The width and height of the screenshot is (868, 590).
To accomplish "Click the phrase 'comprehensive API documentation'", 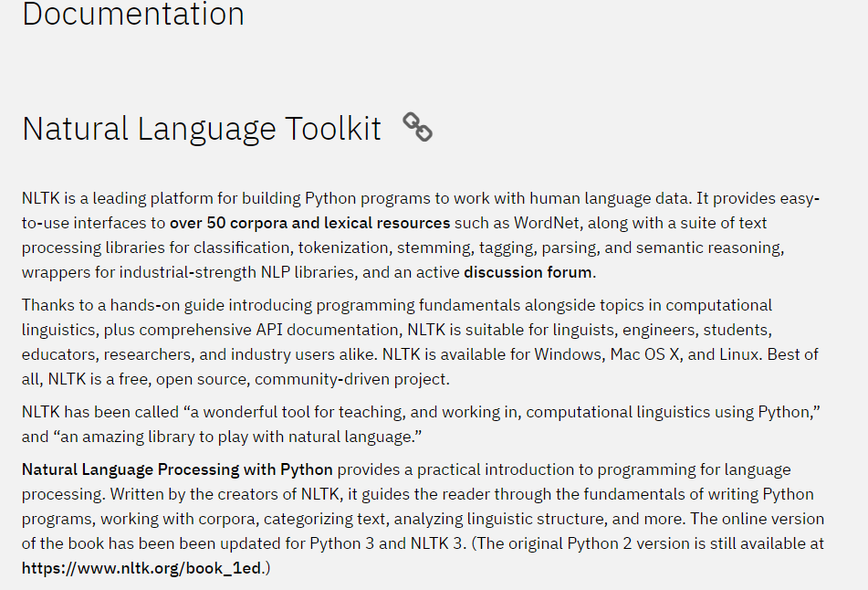I will tap(269, 331).
